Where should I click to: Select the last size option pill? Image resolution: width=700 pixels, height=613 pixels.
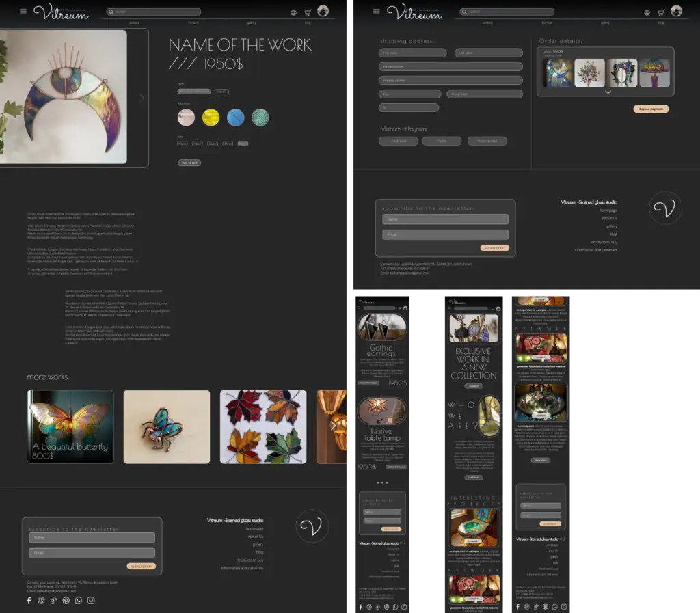point(243,144)
